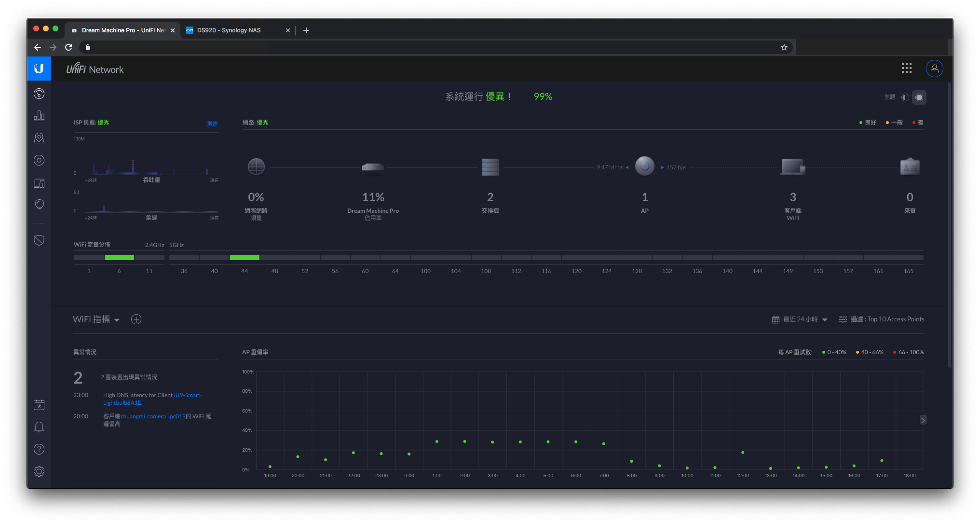
Task: Click the browser back arrow
Action: click(x=38, y=47)
